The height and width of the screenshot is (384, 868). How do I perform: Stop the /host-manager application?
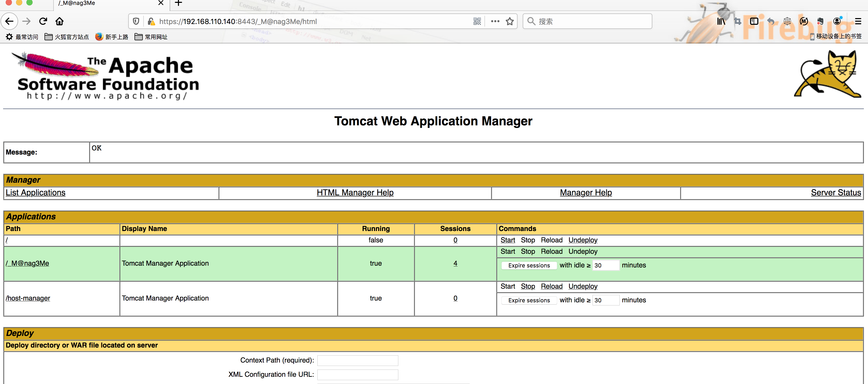pyautogui.click(x=528, y=286)
